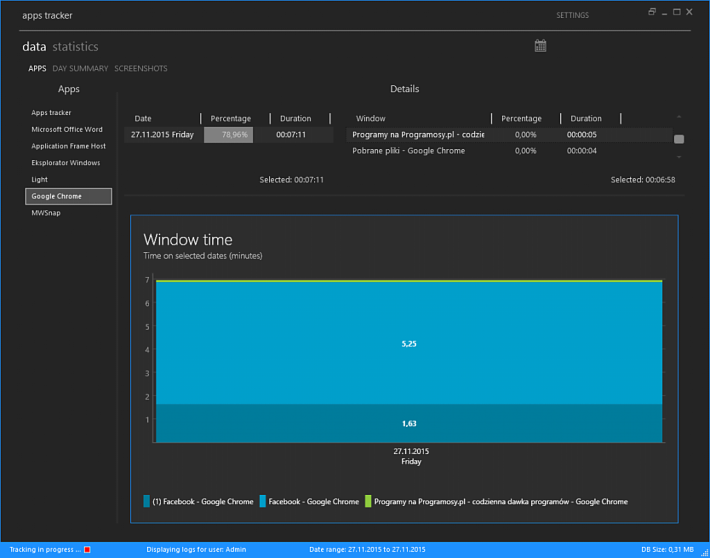The height and width of the screenshot is (558, 710).
Task: Click the 00:00:05 duration cell
Action: 581,135
